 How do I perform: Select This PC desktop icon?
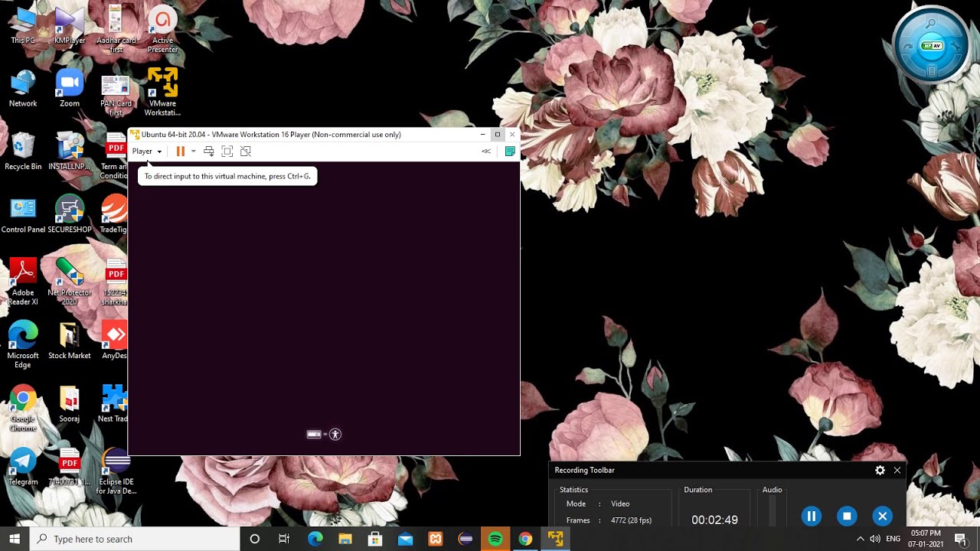coord(23,25)
